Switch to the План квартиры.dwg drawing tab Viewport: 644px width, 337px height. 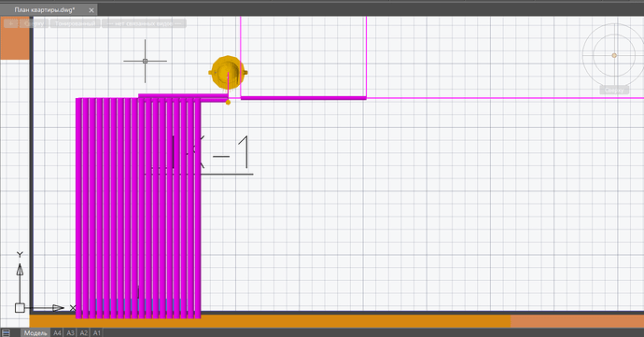coord(45,10)
